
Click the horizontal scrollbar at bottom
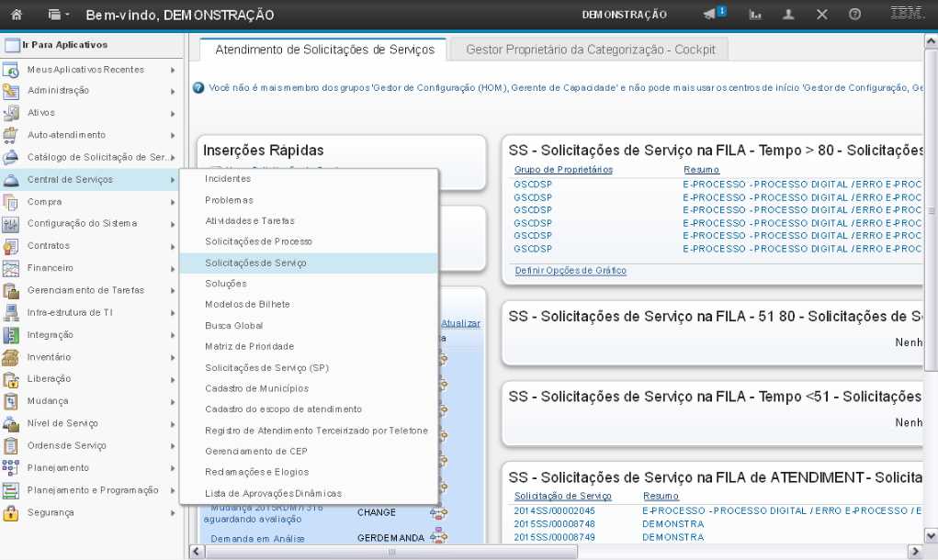(391, 552)
